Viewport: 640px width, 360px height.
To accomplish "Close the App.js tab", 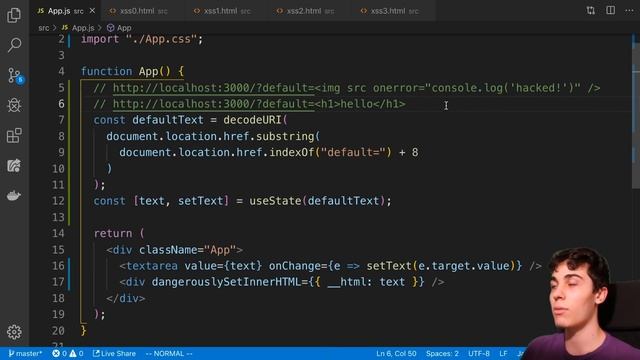I will click(92, 11).
